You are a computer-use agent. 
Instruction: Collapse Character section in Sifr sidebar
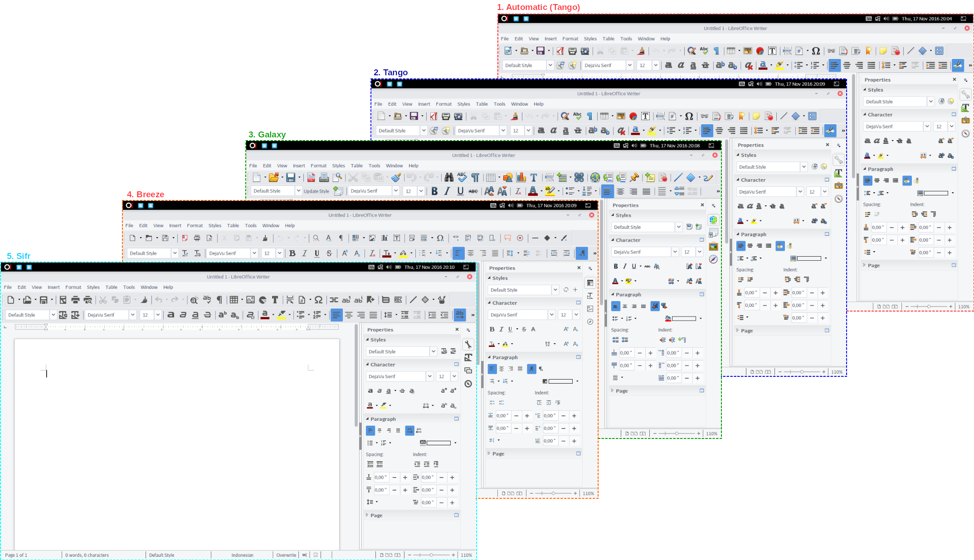coord(367,365)
